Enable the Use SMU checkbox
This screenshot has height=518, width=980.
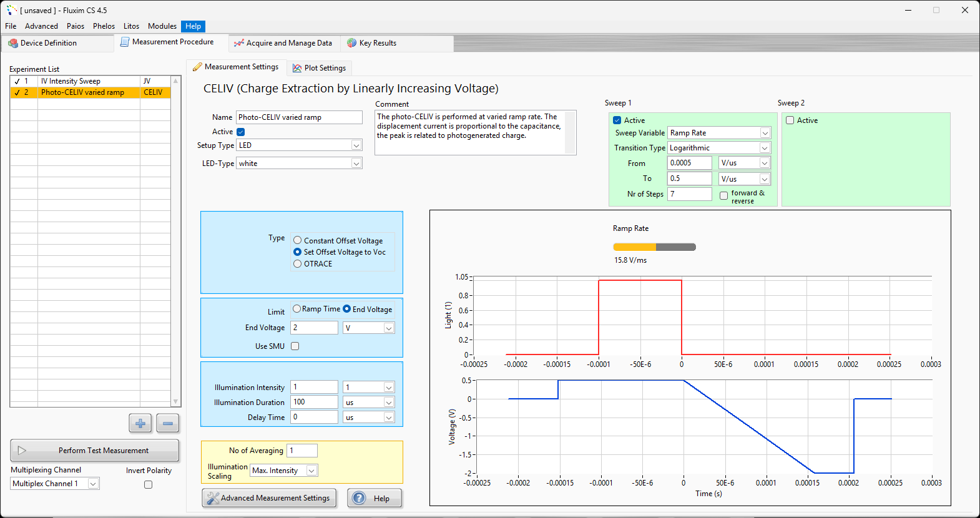[295, 346]
